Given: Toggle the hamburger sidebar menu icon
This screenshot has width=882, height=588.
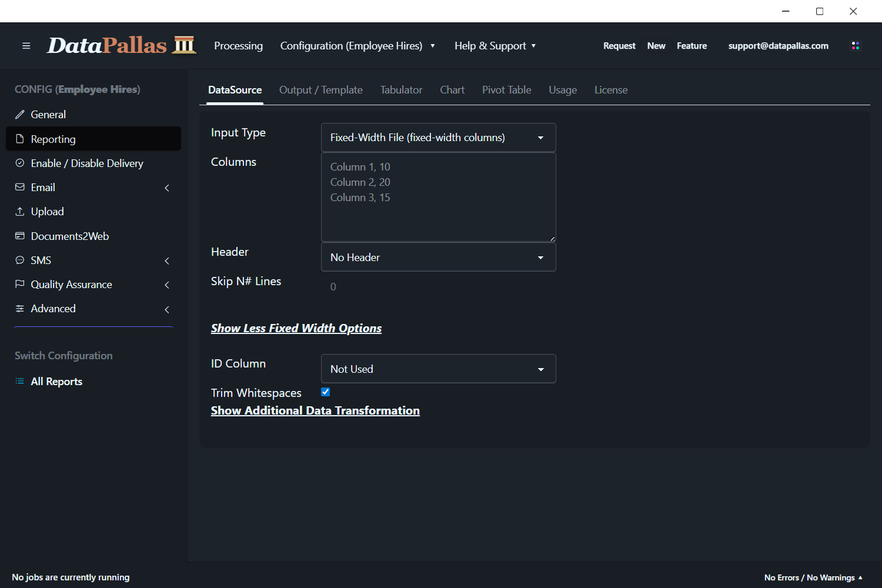Looking at the screenshot, I should coord(26,46).
